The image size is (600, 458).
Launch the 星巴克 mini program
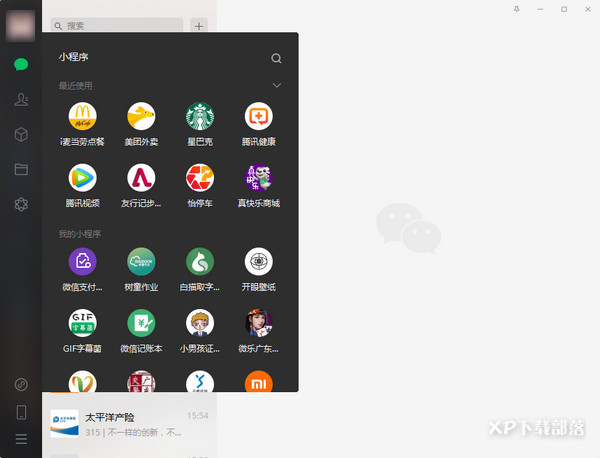[200, 124]
